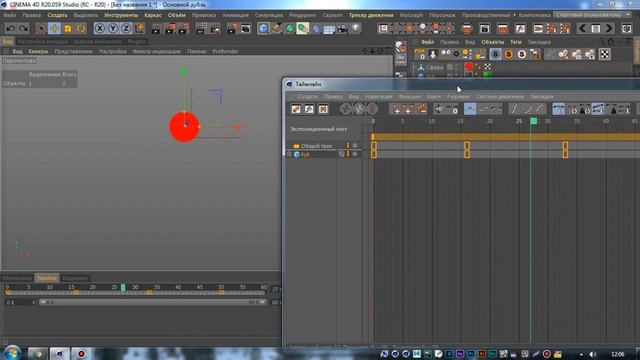Open the Ключ menu in Timeline window
The height and width of the screenshot is (360, 640).
pos(433,97)
